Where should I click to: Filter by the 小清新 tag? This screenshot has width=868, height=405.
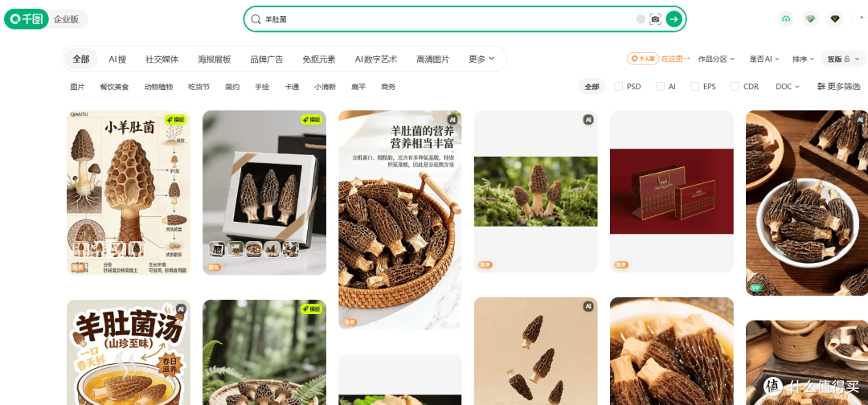click(x=325, y=87)
